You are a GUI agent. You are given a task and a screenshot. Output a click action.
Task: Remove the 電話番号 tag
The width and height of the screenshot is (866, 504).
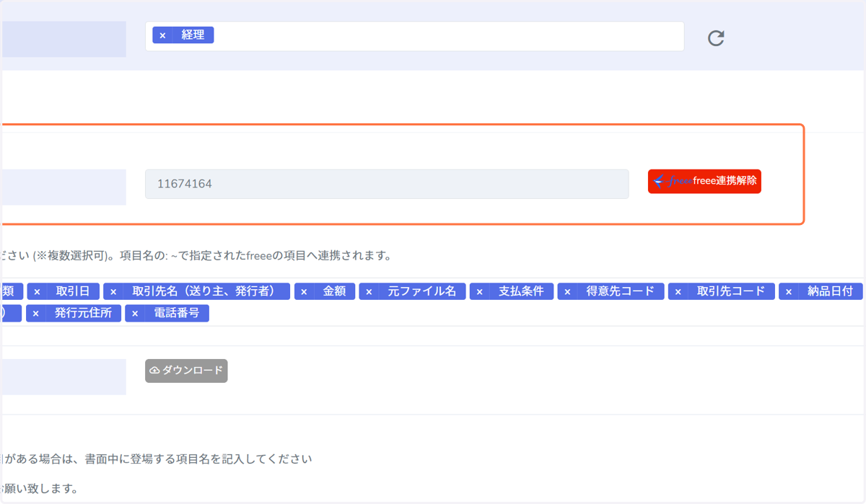tap(134, 314)
